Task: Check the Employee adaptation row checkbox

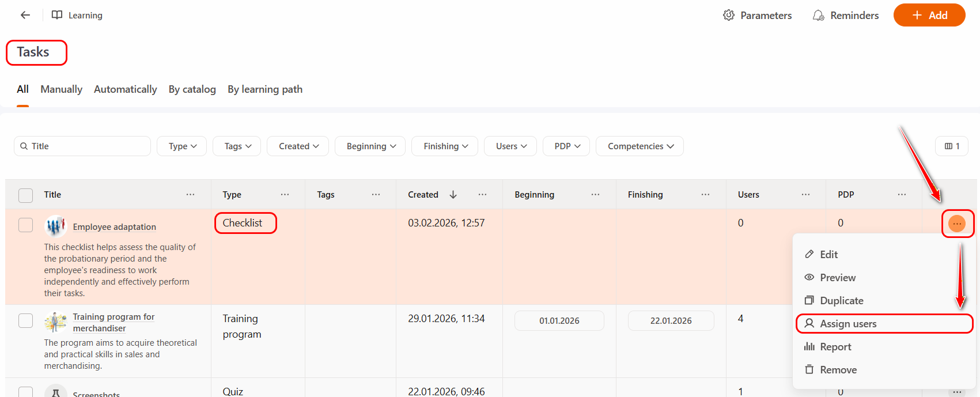Action: (26, 225)
